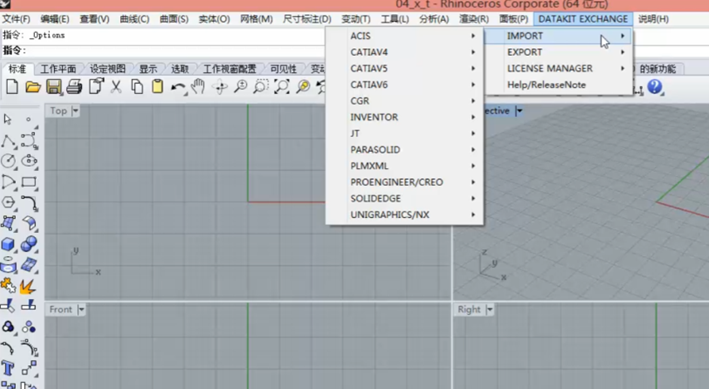
Task: Save the document with floppy disk icon
Action: (x=53, y=86)
